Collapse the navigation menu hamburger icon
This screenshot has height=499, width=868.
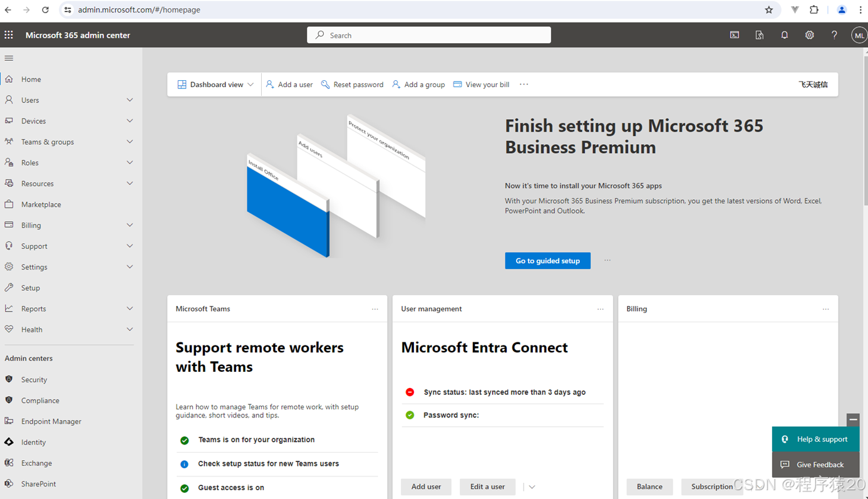(x=9, y=58)
